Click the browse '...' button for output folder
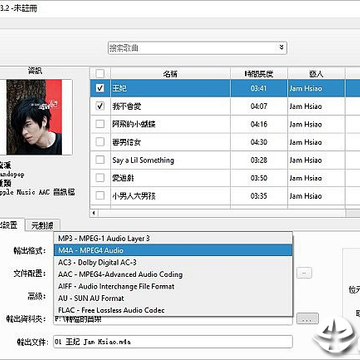Image resolution: width=360 pixels, height=360 pixels. 307,319
